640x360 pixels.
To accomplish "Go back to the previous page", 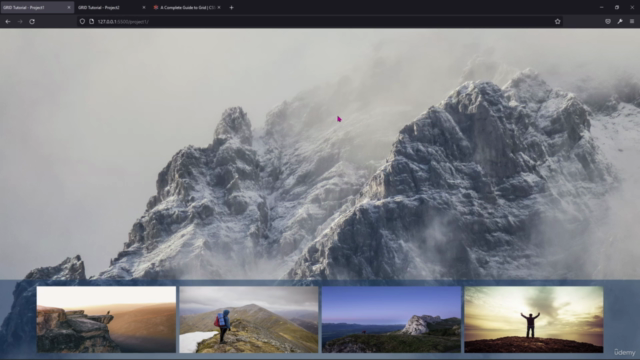I will click(8, 22).
